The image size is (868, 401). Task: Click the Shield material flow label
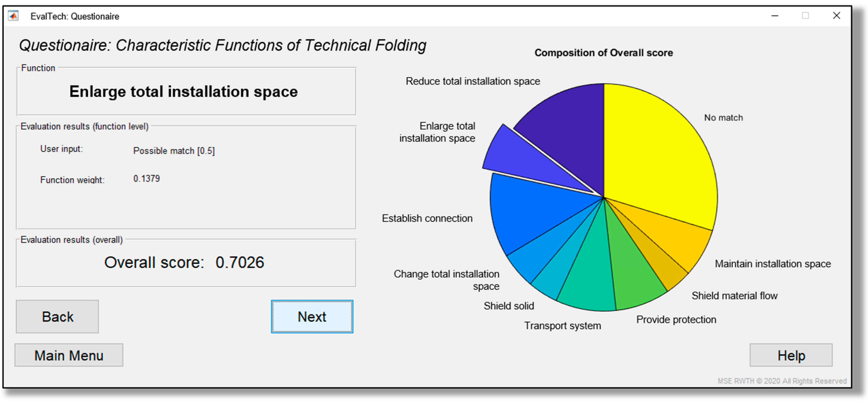coord(735,296)
